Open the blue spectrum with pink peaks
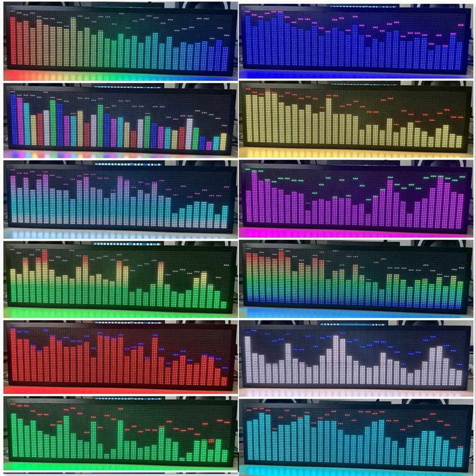Screen dimensions: 476x476 (356, 40)
